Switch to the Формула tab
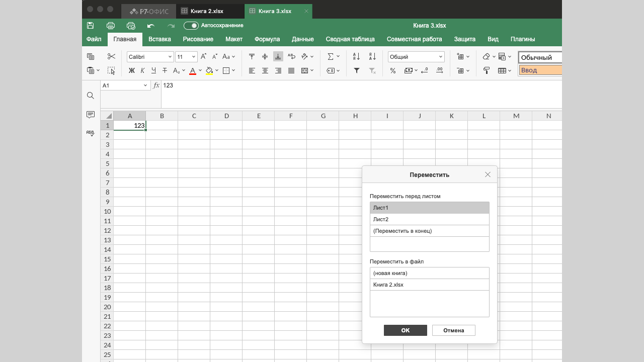This screenshot has width=644, height=362. coord(267,39)
